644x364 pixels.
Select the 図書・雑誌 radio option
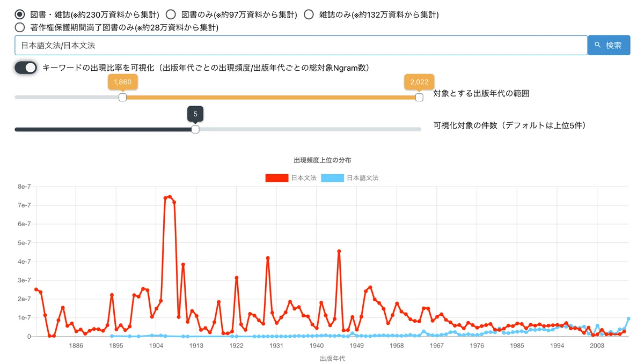point(20,14)
